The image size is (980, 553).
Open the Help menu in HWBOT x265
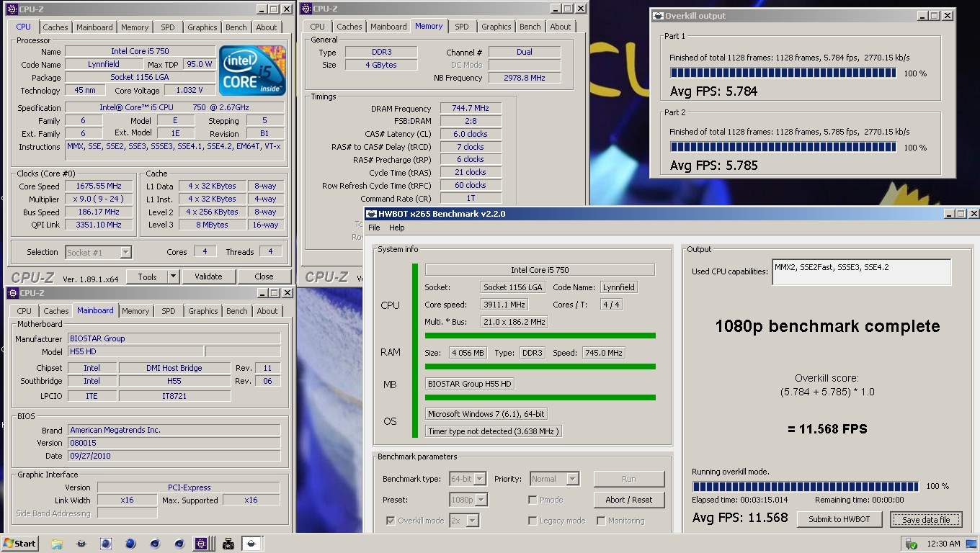pyautogui.click(x=397, y=228)
